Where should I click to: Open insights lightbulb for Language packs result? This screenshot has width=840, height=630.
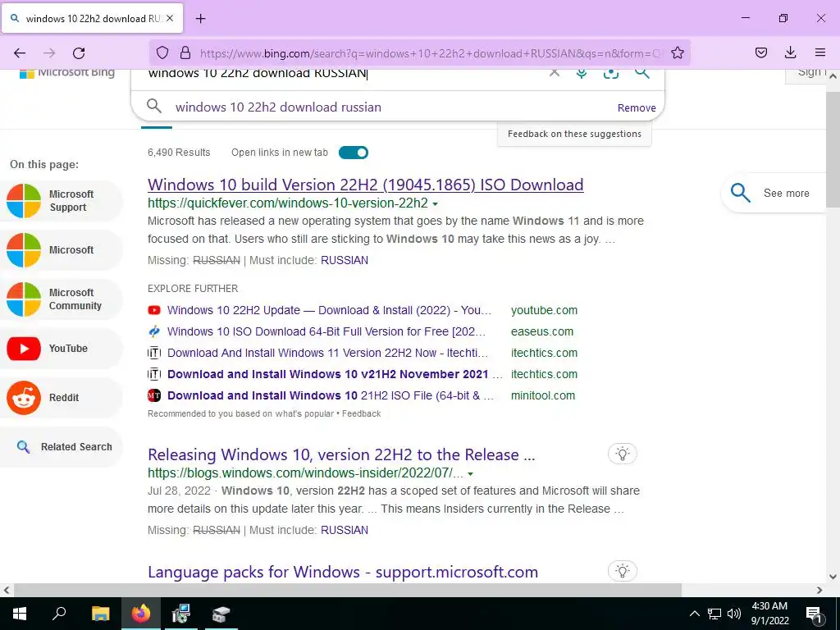(623, 571)
